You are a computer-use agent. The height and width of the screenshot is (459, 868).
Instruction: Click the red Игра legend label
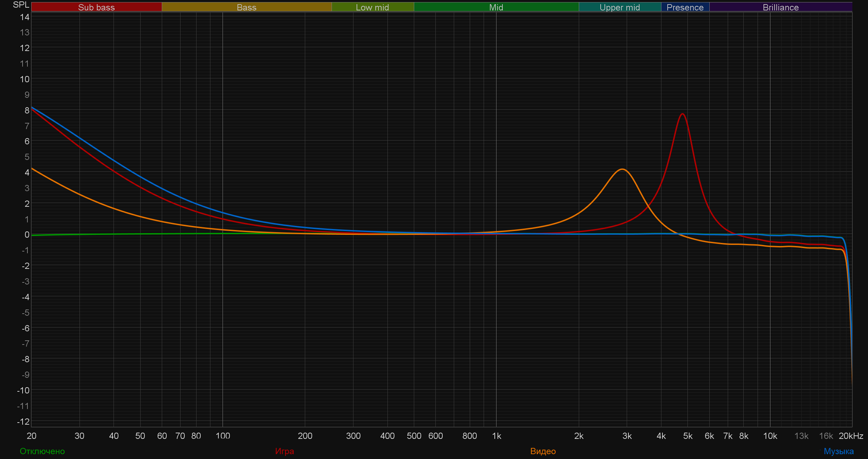[x=284, y=451]
